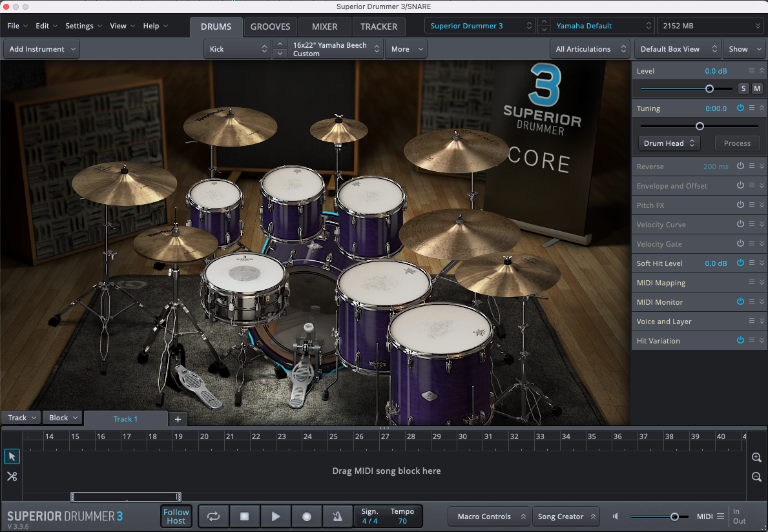Viewport: 768px width, 532px height.
Task: Zoom out on the song track
Action: click(756, 476)
